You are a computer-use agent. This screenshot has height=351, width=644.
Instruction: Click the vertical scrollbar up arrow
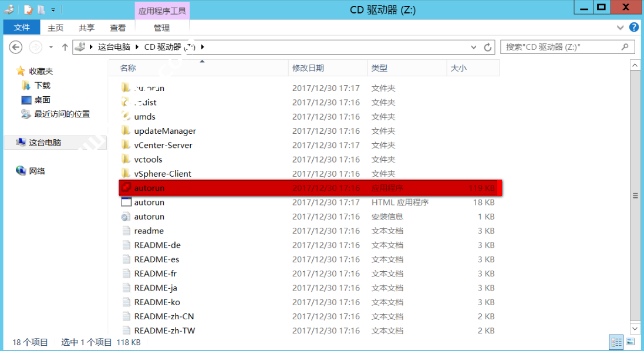tap(635, 65)
